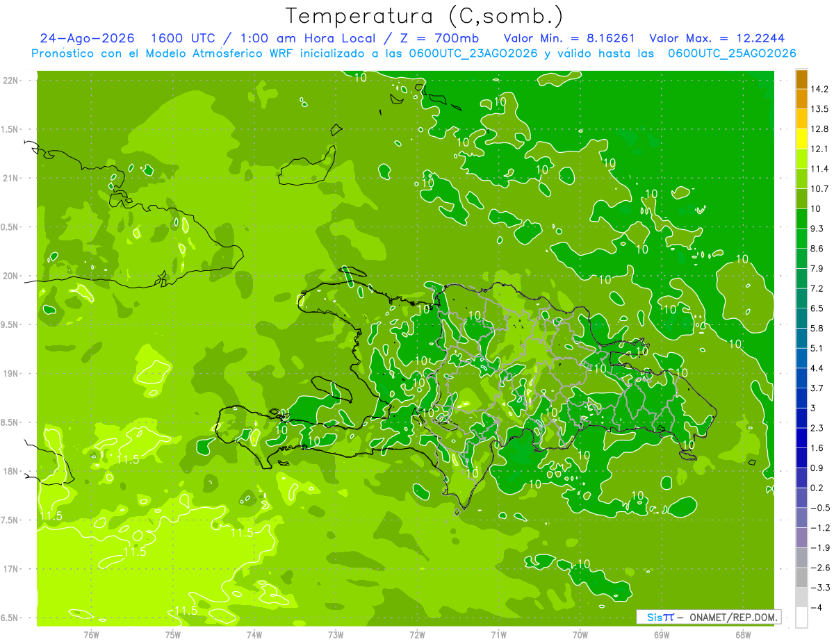Click '0600UTC_25AGO2026' valid-until time text

click(732, 53)
